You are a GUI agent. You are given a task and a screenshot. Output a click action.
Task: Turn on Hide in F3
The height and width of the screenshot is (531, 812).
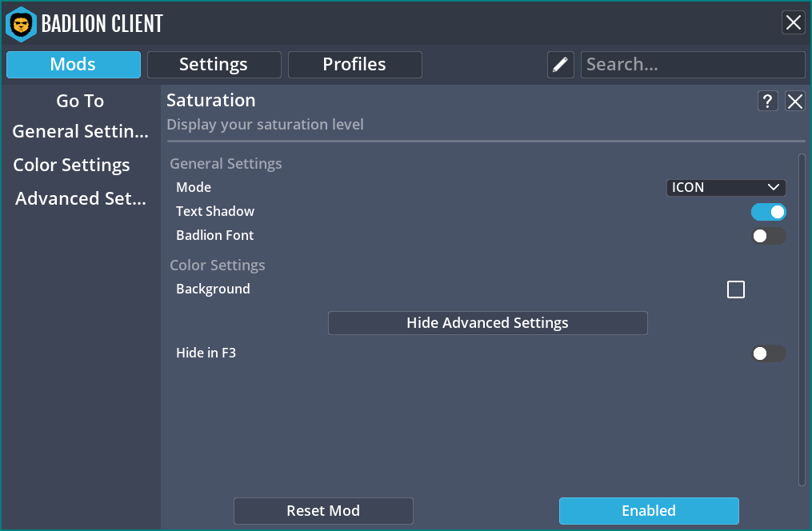[x=769, y=353]
